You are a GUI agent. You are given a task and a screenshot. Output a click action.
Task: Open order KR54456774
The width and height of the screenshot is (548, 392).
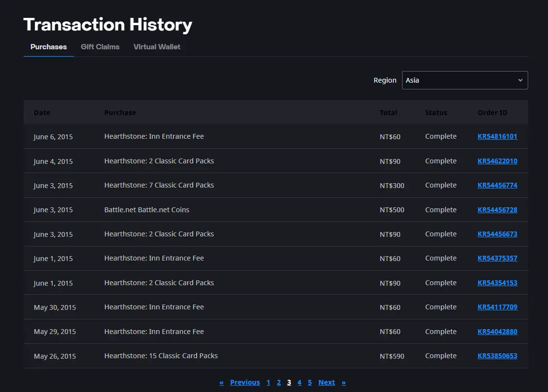[x=497, y=185]
